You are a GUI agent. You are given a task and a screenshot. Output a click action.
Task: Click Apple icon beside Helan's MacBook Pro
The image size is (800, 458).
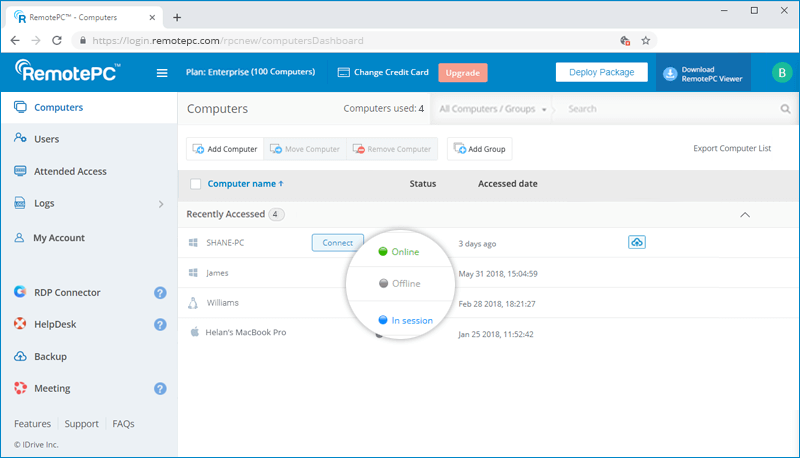tap(194, 332)
